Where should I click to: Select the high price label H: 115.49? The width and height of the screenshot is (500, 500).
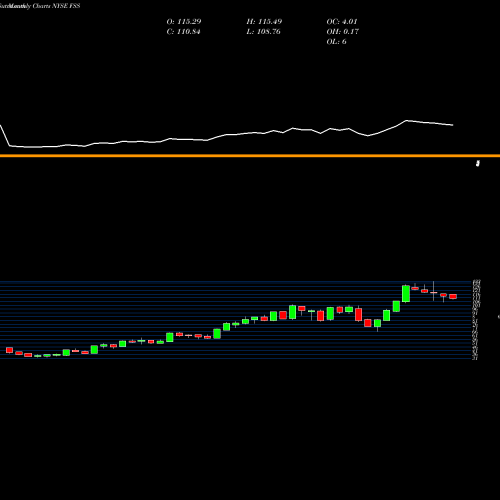[264, 22]
